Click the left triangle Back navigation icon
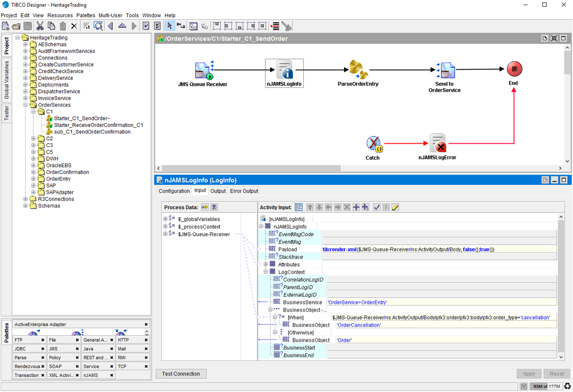This screenshot has width=573, height=392. [x=111, y=26]
